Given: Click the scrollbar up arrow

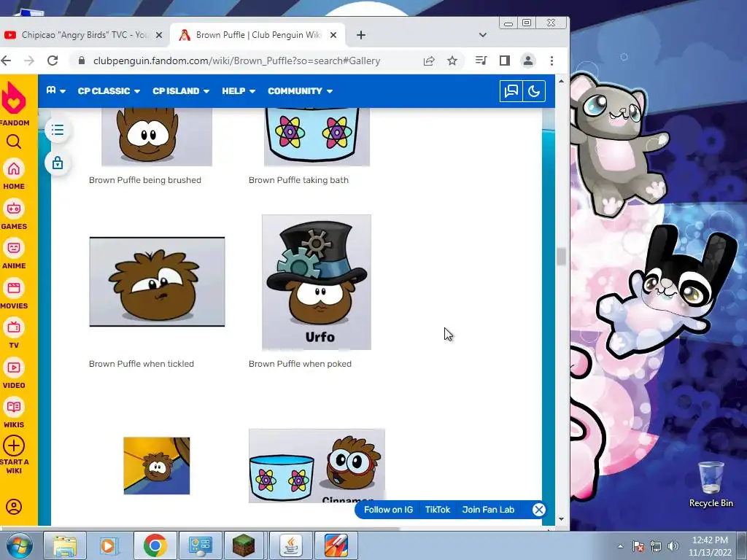Looking at the screenshot, I should pyautogui.click(x=561, y=82).
